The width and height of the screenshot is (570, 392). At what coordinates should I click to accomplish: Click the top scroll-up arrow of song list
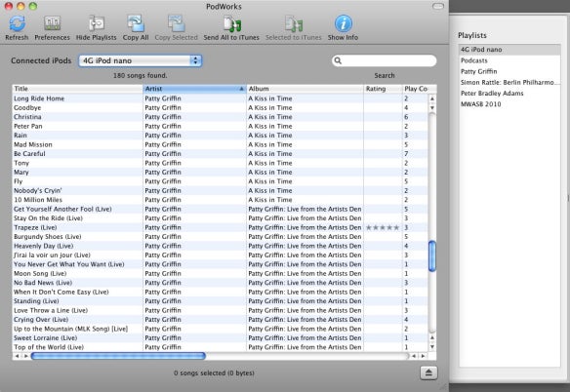pos(432,98)
